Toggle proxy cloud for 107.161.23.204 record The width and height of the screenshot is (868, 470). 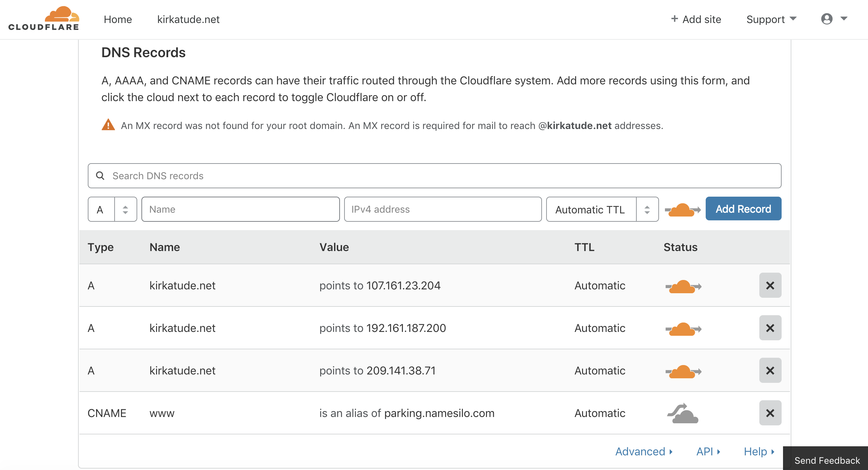click(683, 286)
